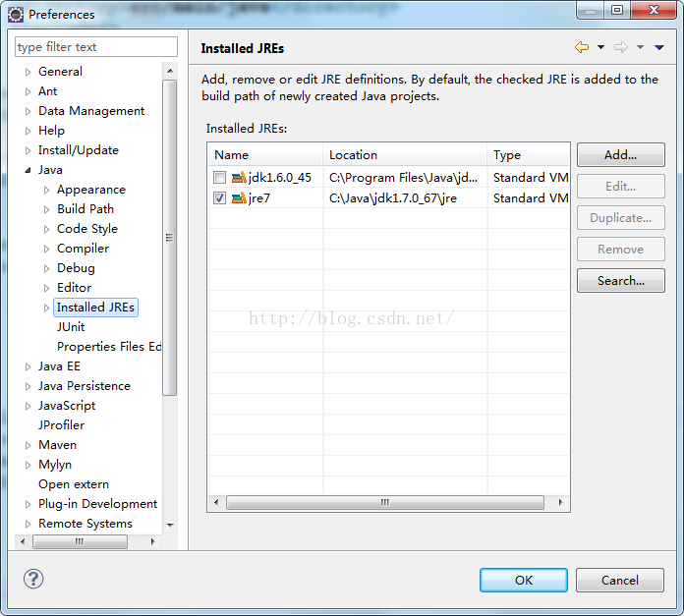Sort by the Location column header
Screen dimensions: 684x616
[x=405, y=155]
